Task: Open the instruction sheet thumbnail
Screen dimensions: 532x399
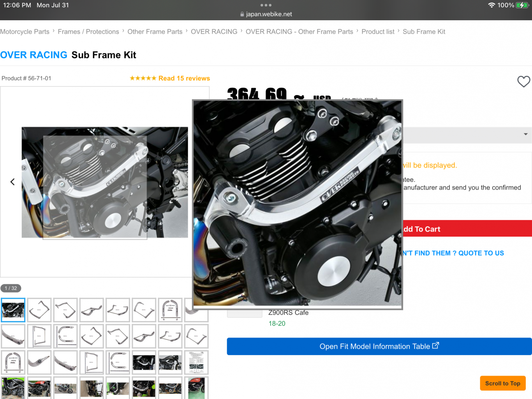Action: [196, 362]
